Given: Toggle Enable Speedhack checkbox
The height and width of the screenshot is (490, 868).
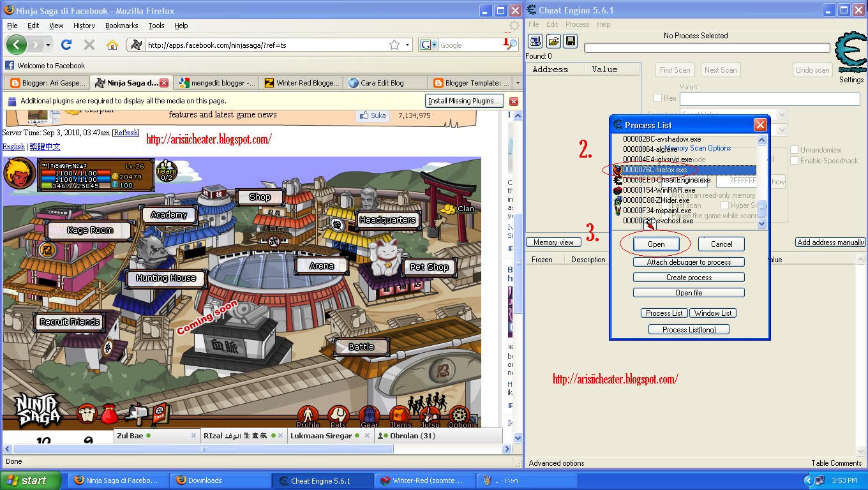Looking at the screenshot, I should click(x=795, y=161).
